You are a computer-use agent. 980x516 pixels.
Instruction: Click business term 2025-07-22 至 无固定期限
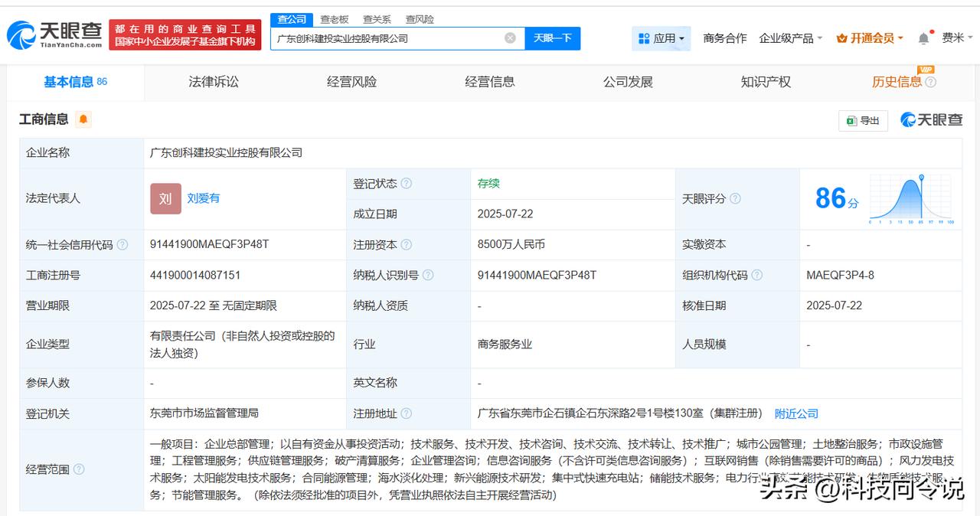(214, 305)
